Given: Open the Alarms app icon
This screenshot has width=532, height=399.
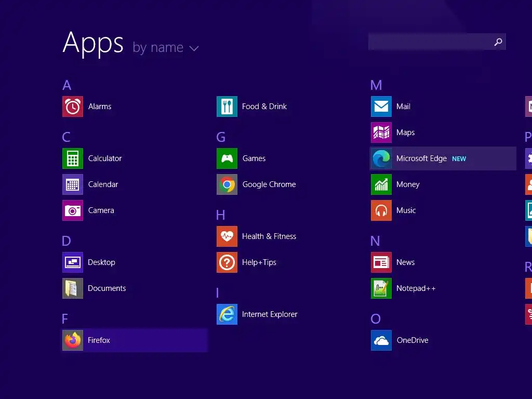Looking at the screenshot, I should pyautogui.click(x=73, y=107).
